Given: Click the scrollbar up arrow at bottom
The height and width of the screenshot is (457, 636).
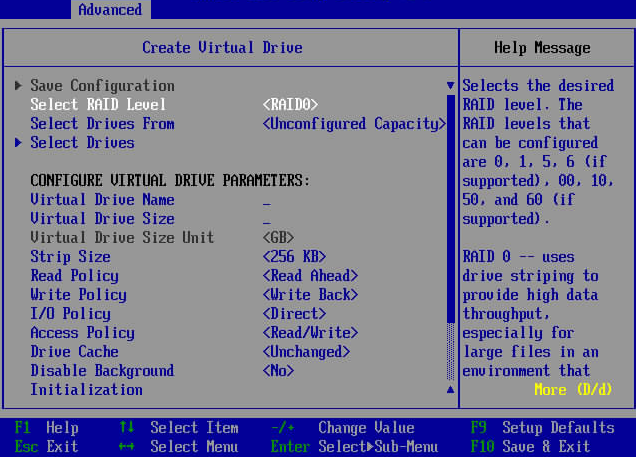Looking at the screenshot, I should [x=450, y=390].
